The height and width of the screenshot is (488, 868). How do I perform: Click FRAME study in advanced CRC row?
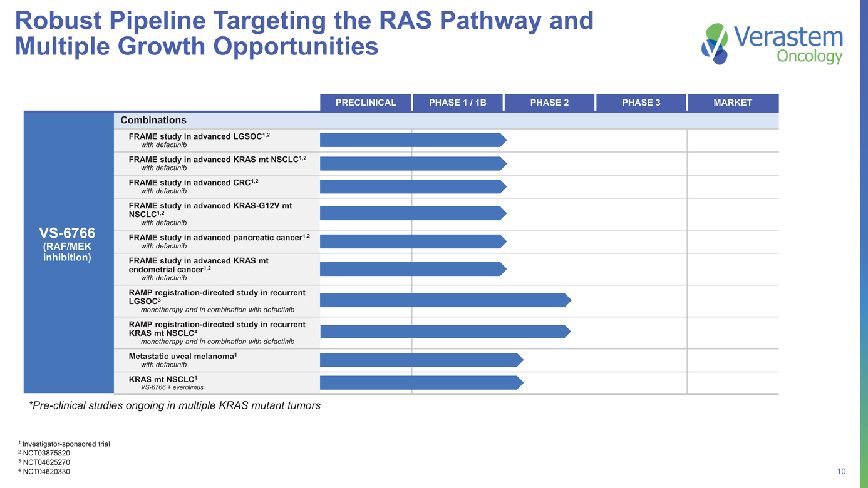click(217, 186)
